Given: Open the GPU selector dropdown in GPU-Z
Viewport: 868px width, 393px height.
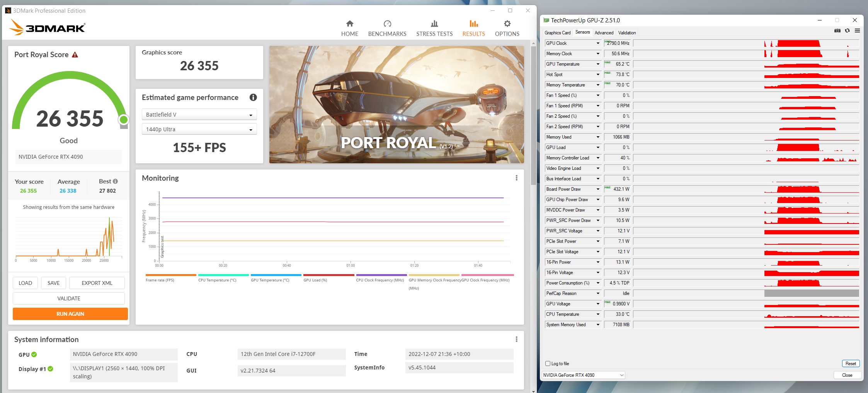Looking at the screenshot, I should pos(583,375).
